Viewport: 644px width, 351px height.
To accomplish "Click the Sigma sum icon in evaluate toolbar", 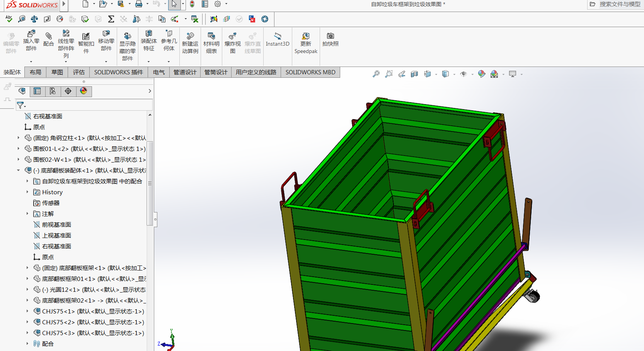I will click(x=111, y=19).
